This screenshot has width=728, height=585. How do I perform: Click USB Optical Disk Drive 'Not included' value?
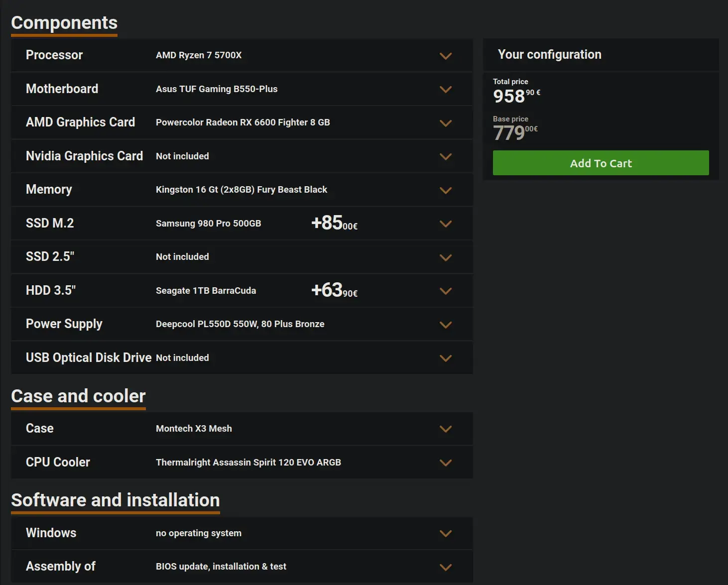point(182,358)
